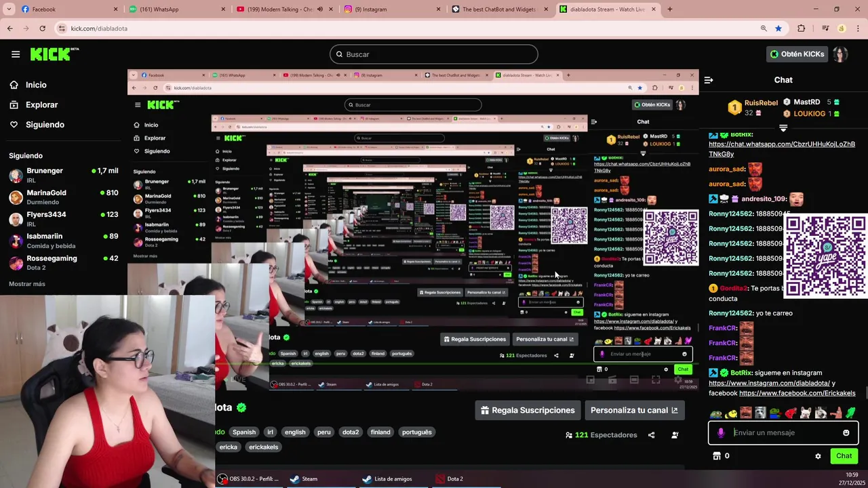This screenshot has width=868, height=488.
Task: Click the purple microphone icon in chat input
Action: 721,432
